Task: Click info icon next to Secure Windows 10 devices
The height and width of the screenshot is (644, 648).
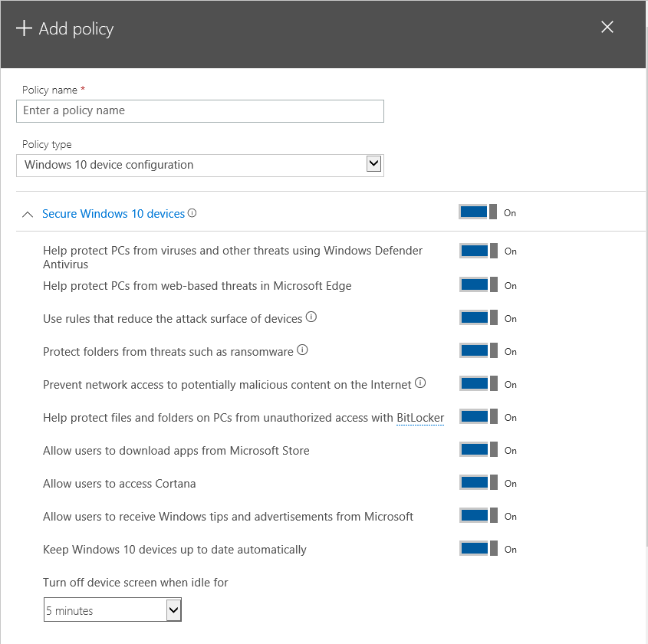Action: pos(192,212)
